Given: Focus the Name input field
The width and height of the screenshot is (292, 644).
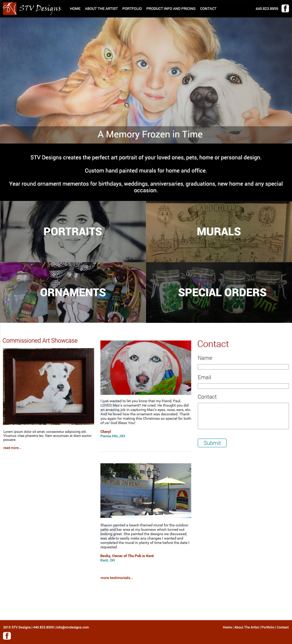Looking at the screenshot, I should (243, 367).
